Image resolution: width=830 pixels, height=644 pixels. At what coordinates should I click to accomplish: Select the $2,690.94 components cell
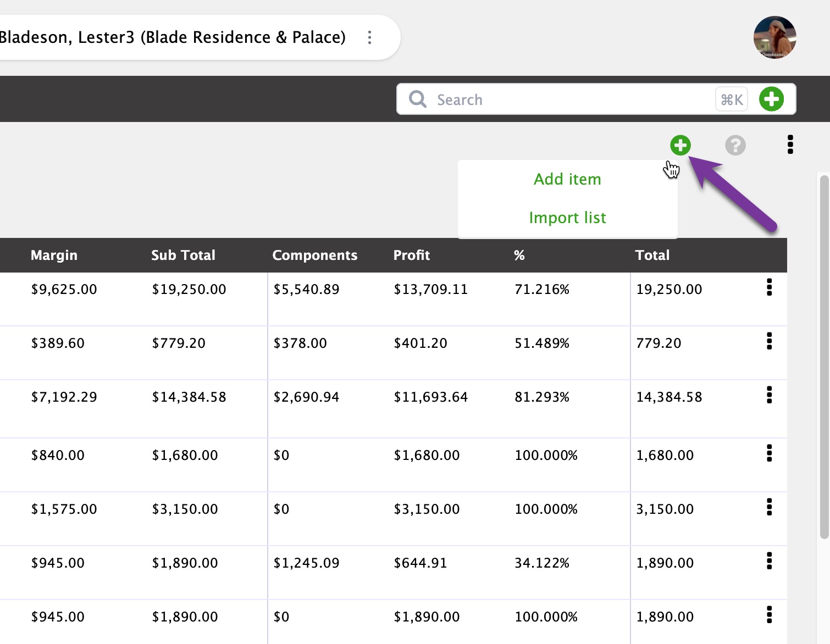pyautogui.click(x=306, y=397)
